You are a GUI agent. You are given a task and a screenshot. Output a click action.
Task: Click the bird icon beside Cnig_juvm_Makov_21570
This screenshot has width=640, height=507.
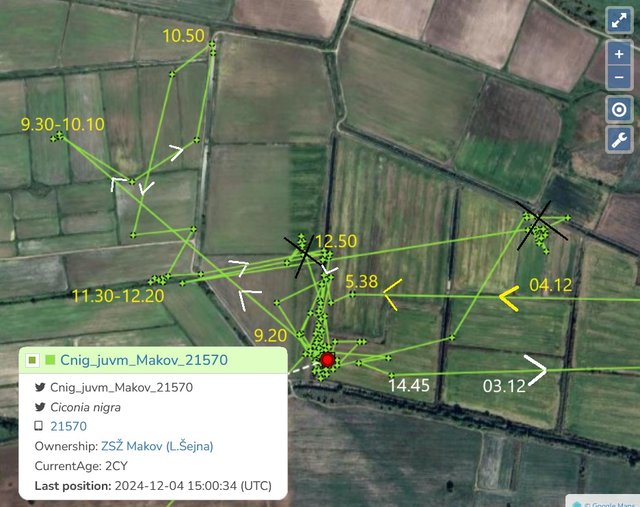(40, 387)
